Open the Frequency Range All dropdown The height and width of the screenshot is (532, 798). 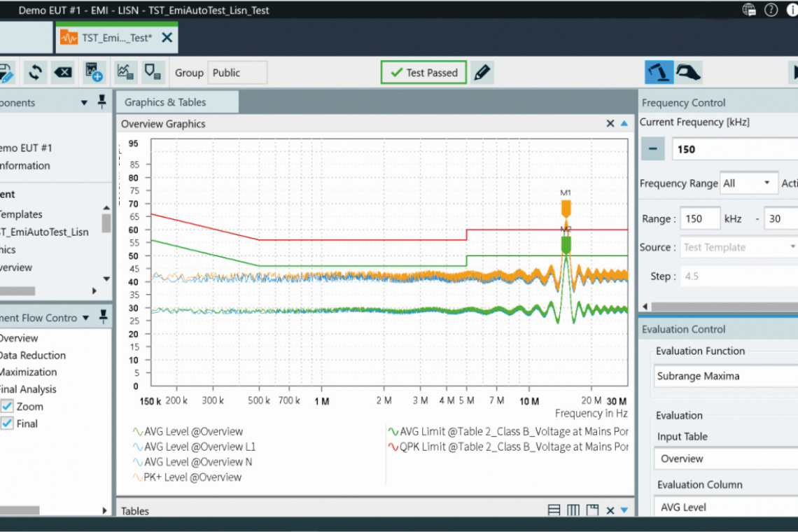click(749, 183)
